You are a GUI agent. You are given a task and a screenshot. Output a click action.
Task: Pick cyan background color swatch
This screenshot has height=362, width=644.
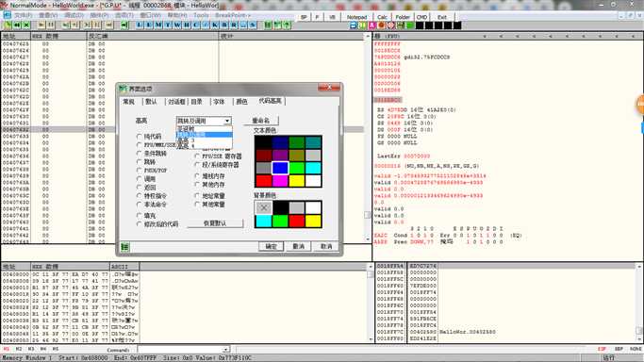coord(263,221)
